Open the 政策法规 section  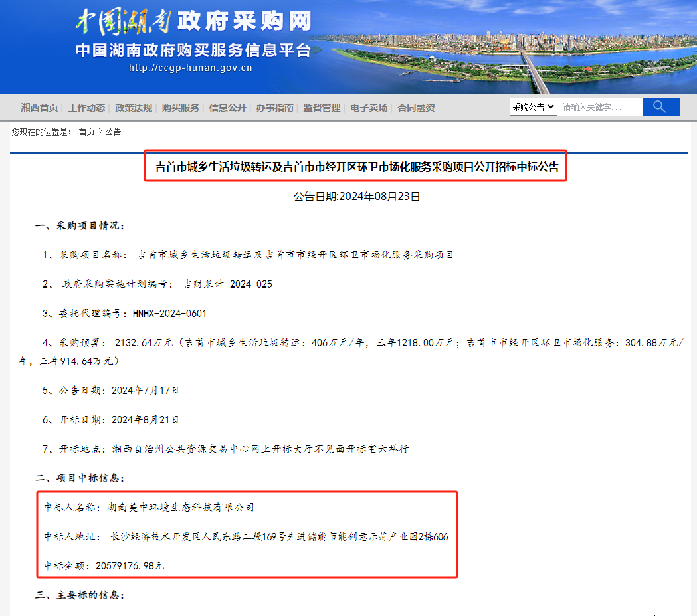point(133,107)
